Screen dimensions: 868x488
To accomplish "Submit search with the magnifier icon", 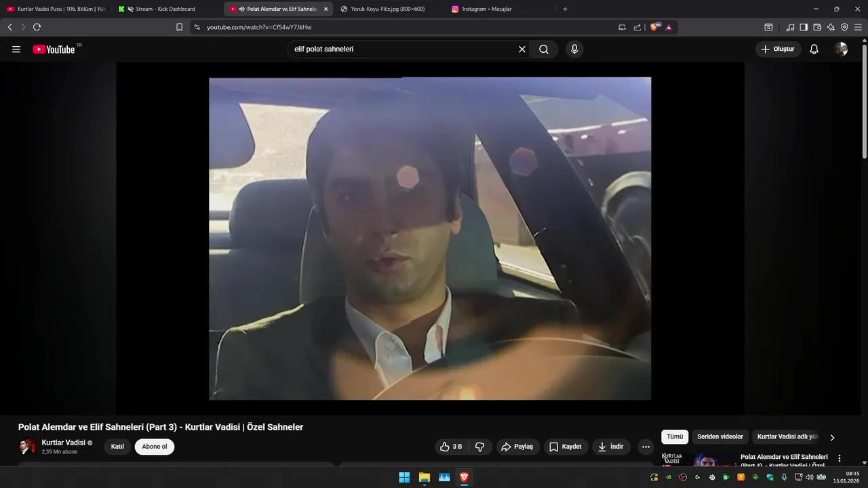I will pos(544,49).
